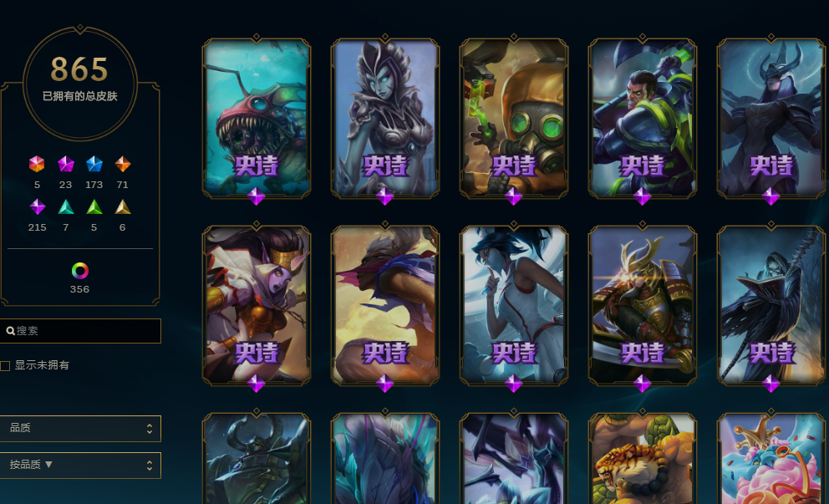Image resolution: width=829 pixels, height=504 pixels.
Task: Select the gold triangle gem showing 6
Action: click(x=123, y=206)
